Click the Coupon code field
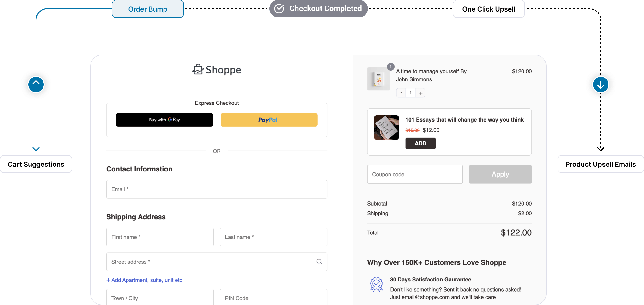Viewport: 644px width, 305px height. pyautogui.click(x=414, y=174)
